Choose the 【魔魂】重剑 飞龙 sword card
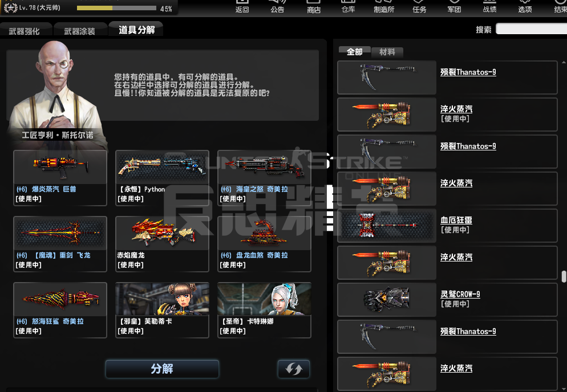 coord(60,244)
